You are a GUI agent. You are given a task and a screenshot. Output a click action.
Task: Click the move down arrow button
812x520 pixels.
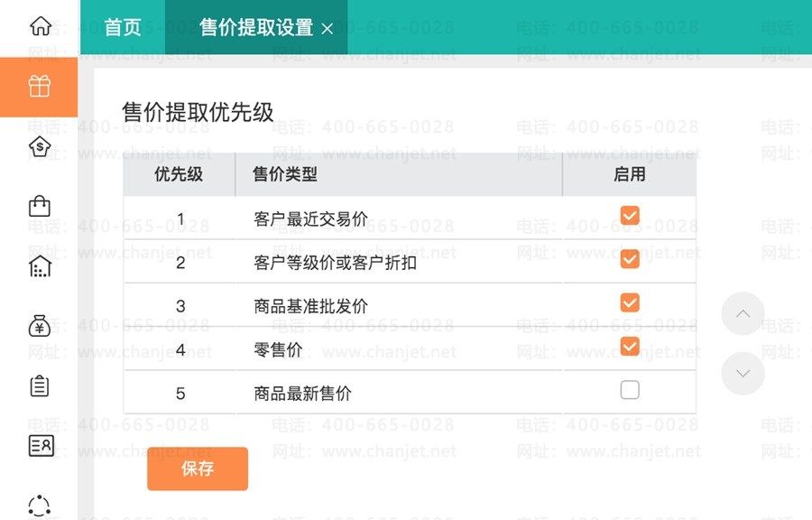click(743, 374)
